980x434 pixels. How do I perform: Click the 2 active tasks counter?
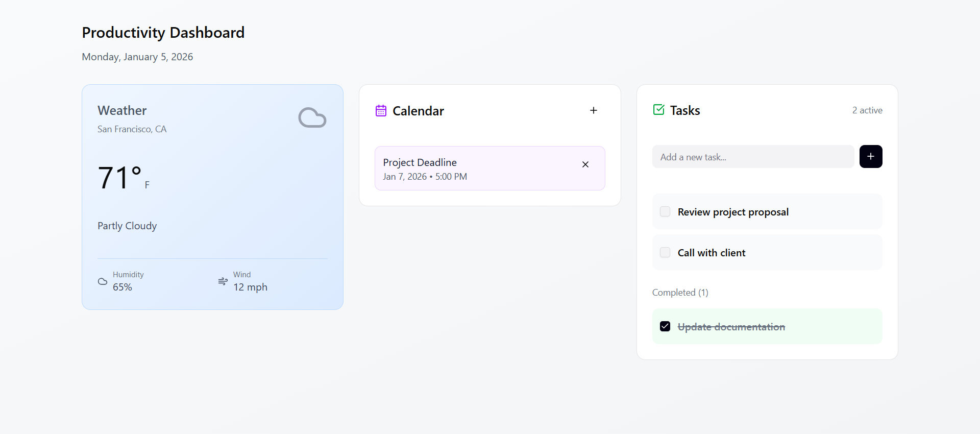pyautogui.click(x=867, y=110)
